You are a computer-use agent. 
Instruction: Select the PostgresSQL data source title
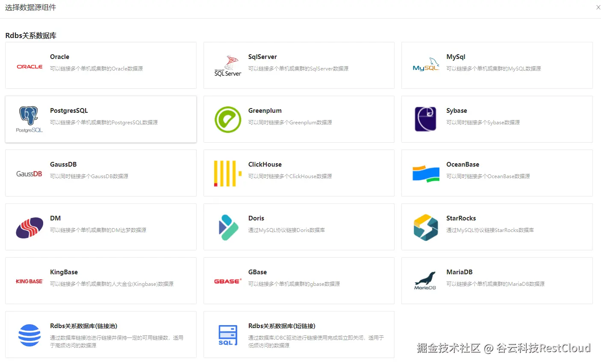[x=69, y=111]
